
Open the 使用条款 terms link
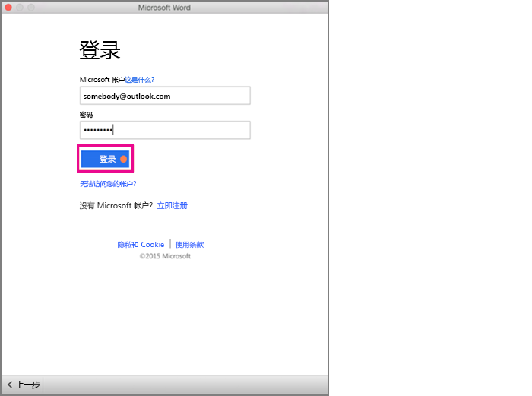(189, 245)
